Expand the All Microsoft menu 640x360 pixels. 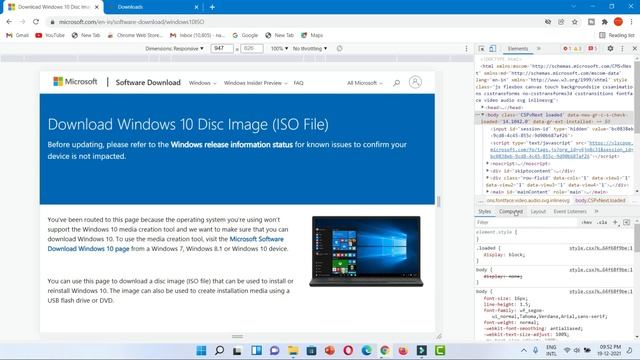(365, 83)
